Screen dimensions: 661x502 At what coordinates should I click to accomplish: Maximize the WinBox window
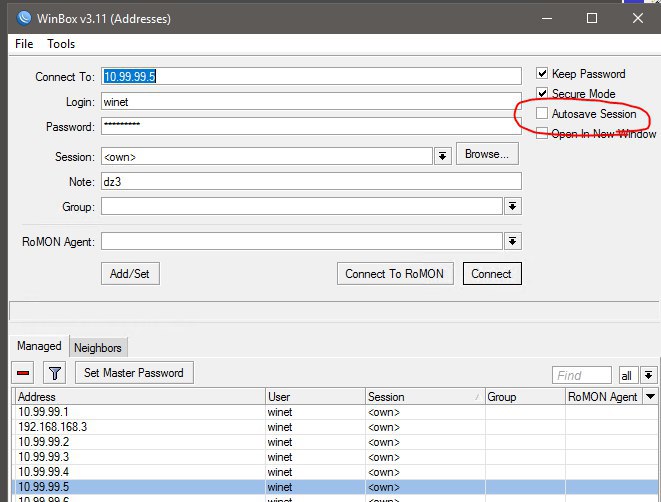pyautogui.click(x=592, y=18)
